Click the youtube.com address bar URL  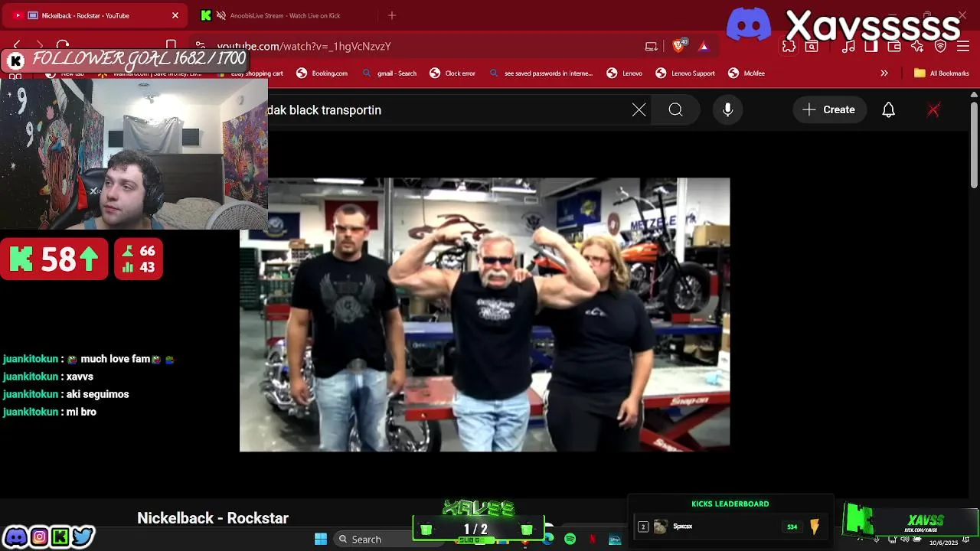point(304,47)
